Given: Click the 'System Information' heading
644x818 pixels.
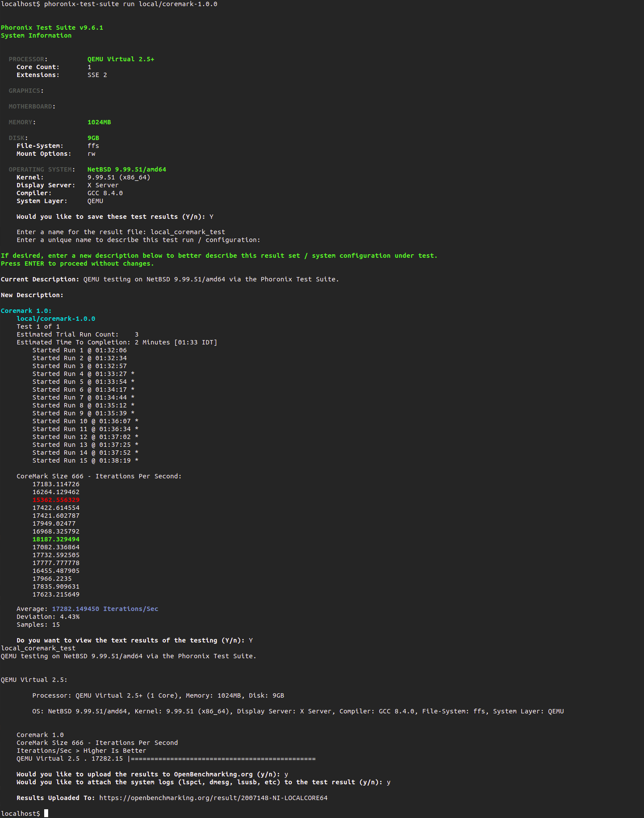Looking at the screenshot, I should pos(36,35).
